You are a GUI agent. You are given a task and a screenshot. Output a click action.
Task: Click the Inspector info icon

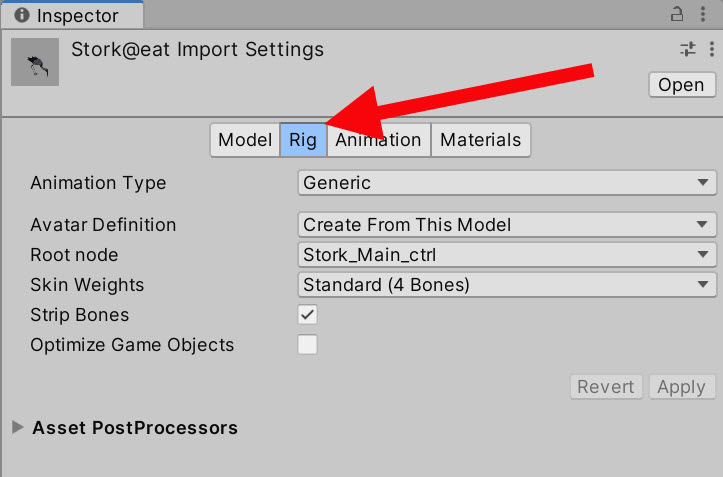[x=21, y=16]
